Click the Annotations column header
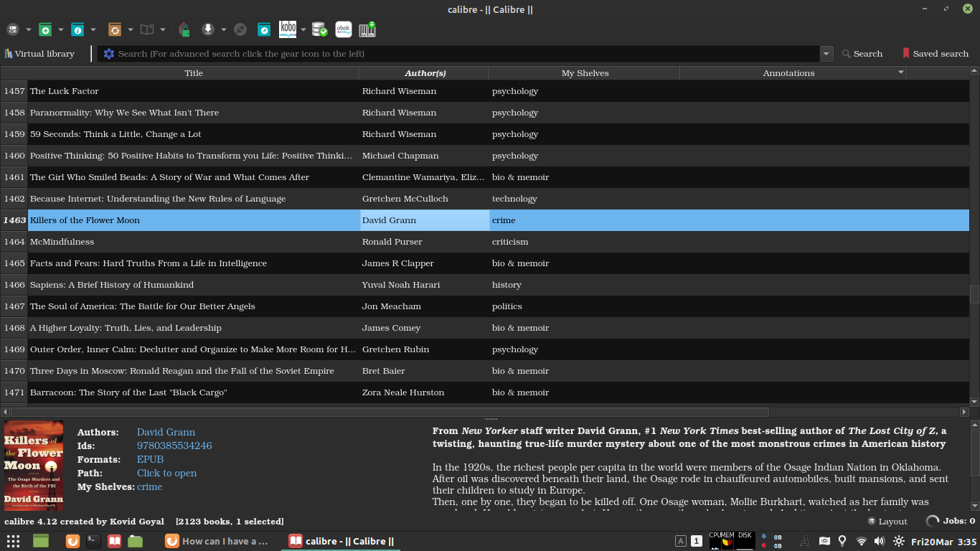Viewport: 980px width, 551px height. click(x=793, y=73)
